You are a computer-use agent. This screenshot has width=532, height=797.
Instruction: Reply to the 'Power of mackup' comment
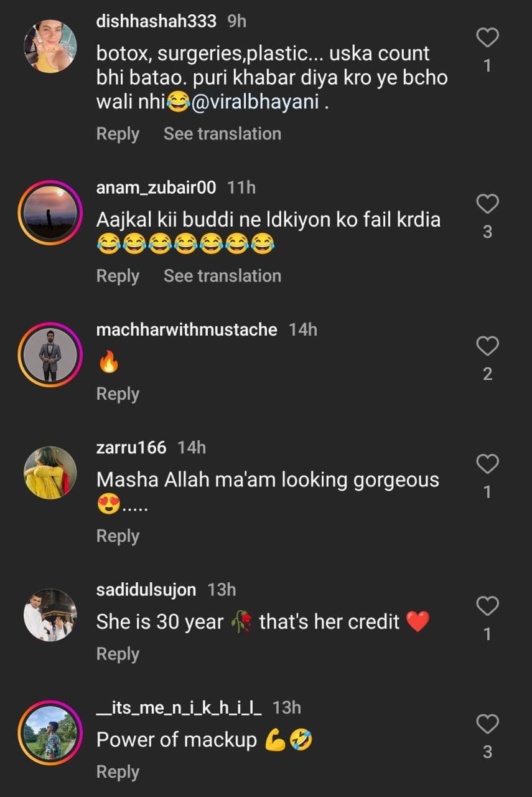coord(118,772)
